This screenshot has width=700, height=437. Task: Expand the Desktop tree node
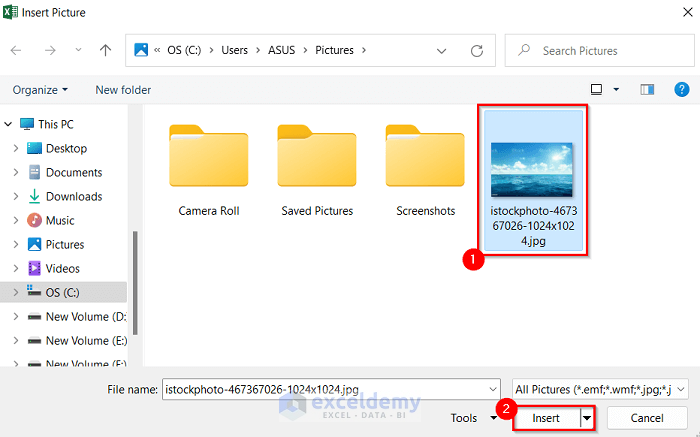[16, 148]
